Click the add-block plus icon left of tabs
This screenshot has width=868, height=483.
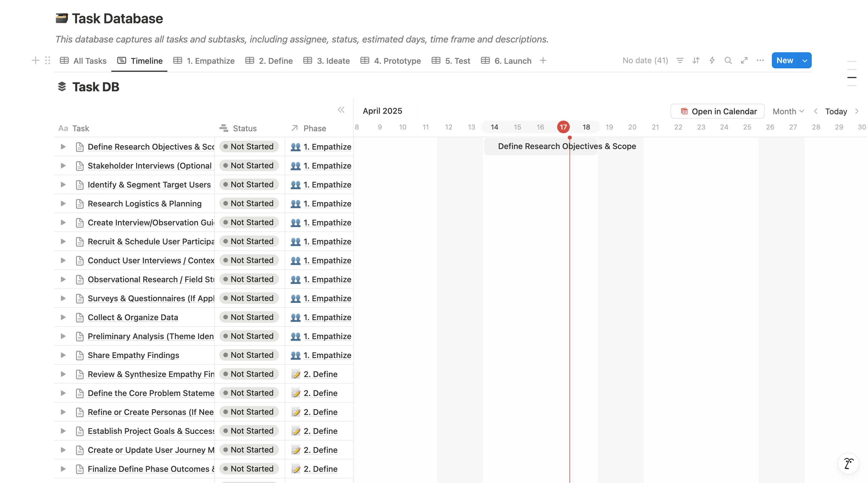35,61
